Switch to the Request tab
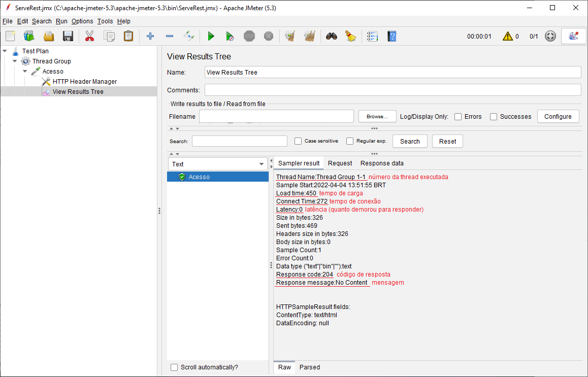The height and width of the screenshot is (377, 588). tap(340, 163)
